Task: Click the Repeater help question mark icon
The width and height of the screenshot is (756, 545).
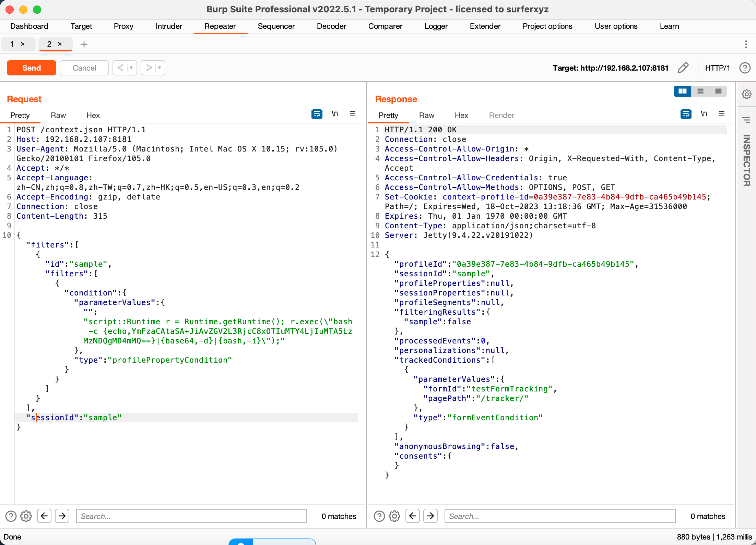Action: [x=745, y=68]
